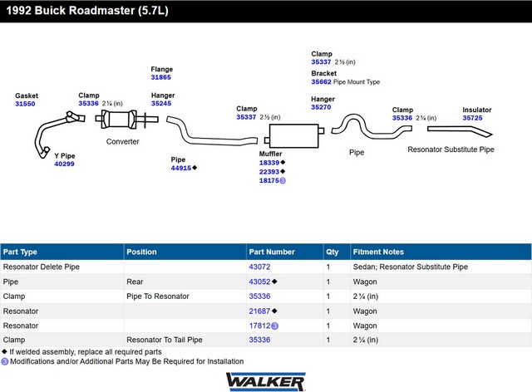532x392 pixels.
Task: Open 35336 in Pipe To Resonator row
Action: point(259,296)
